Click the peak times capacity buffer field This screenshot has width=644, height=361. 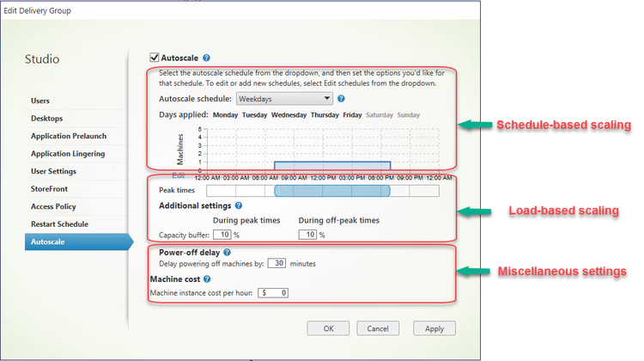tap(222, 235)
